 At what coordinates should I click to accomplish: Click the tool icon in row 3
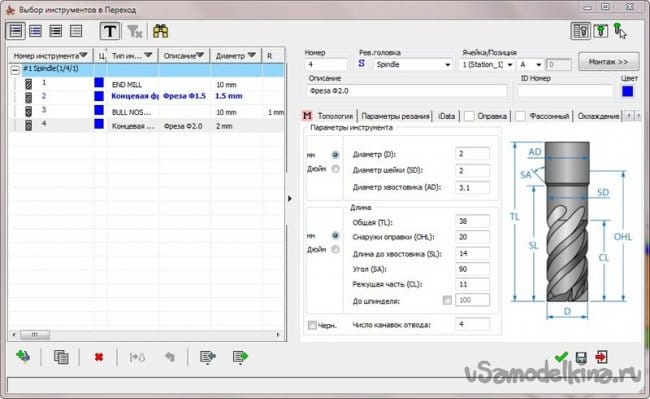point(28,111)
